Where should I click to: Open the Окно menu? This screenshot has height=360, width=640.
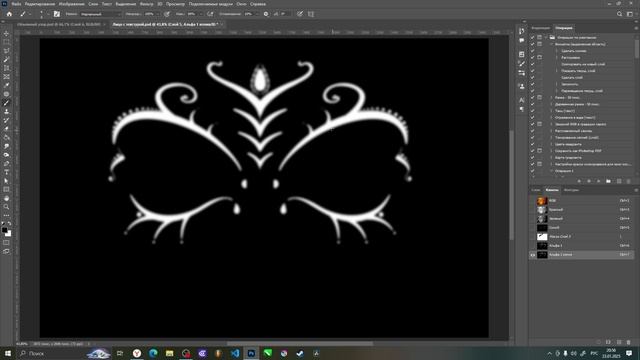[x=241, y=4]
